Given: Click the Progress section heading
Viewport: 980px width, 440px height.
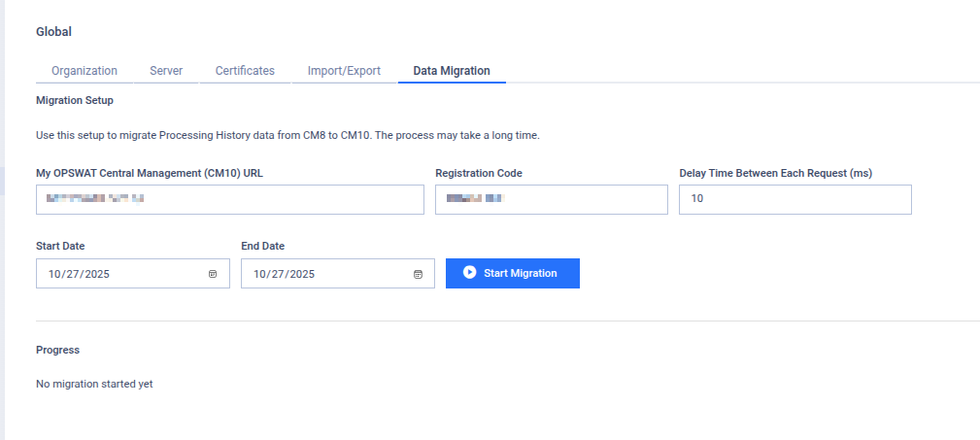Looking at the screenshot, I should tap(57, 350).
